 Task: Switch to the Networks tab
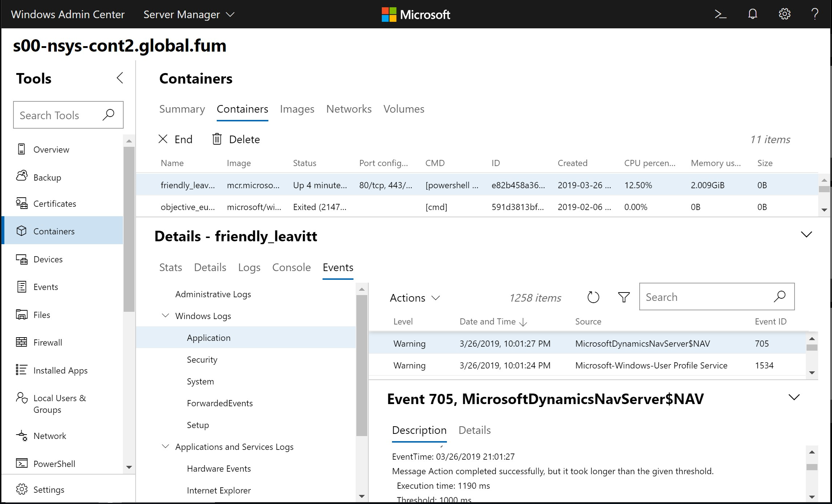pyautogui.click(x=349, y=109)
